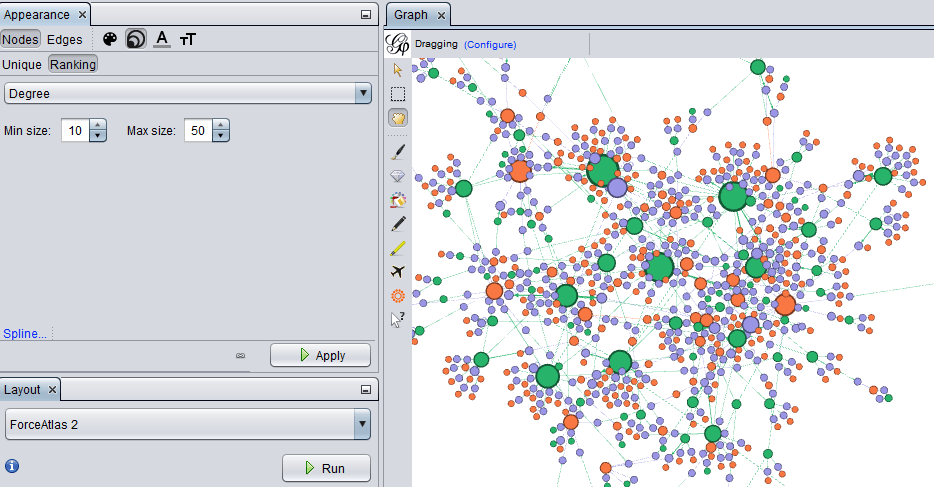Choose the paintbrush painter tool
Screen dimensions: 934x487
[398, 151]
